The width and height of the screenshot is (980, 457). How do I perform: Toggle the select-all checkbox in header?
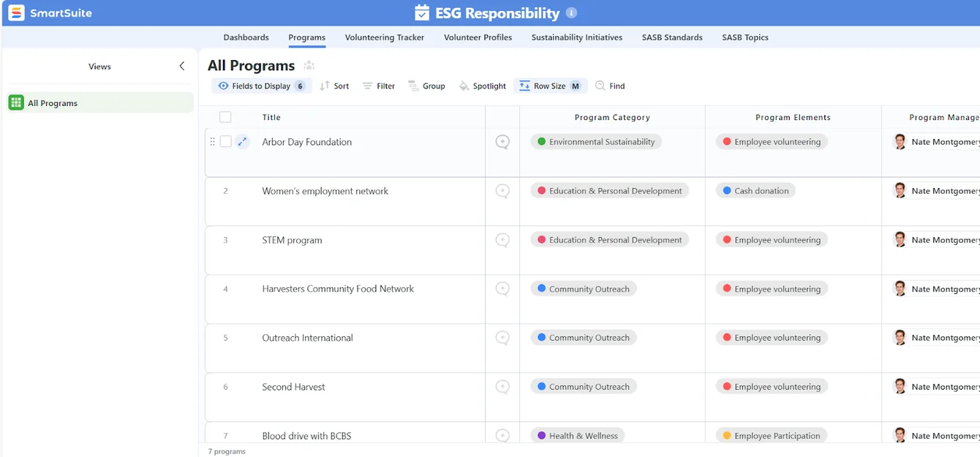[225, 117]
